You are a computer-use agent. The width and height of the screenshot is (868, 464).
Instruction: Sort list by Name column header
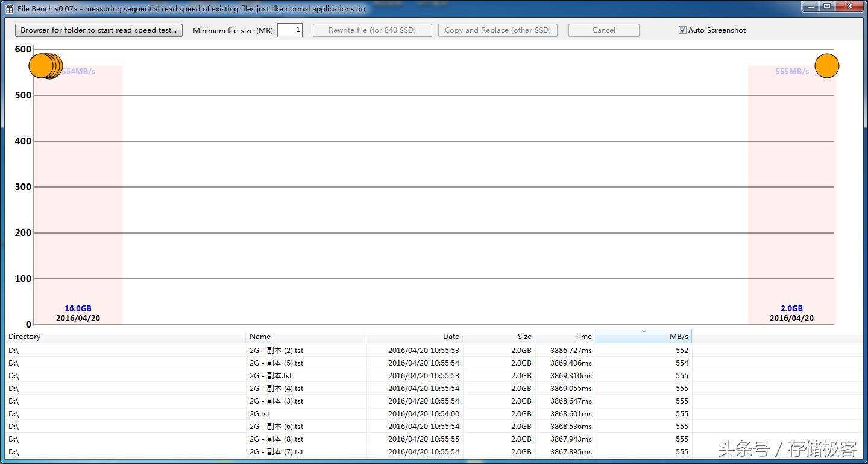point(306,336)
